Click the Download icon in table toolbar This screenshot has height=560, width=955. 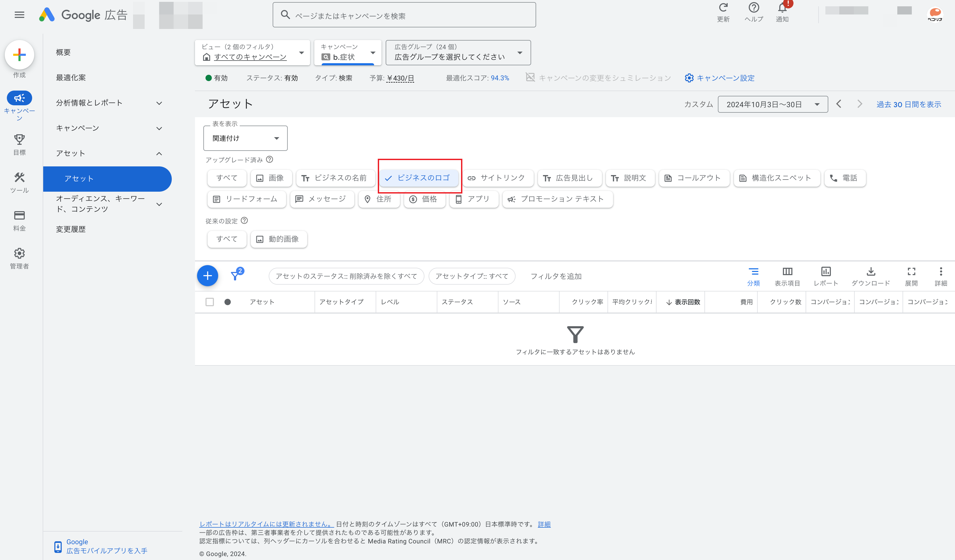[870, 276]
